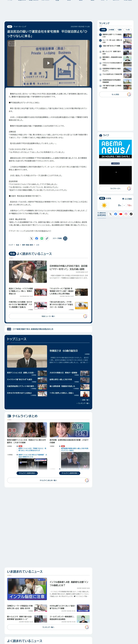Image resolution: width=138 pixels, height=644 pixels.
Task: Click the 社会ニュース一覧へ button
Action: [x=48, y=316]
